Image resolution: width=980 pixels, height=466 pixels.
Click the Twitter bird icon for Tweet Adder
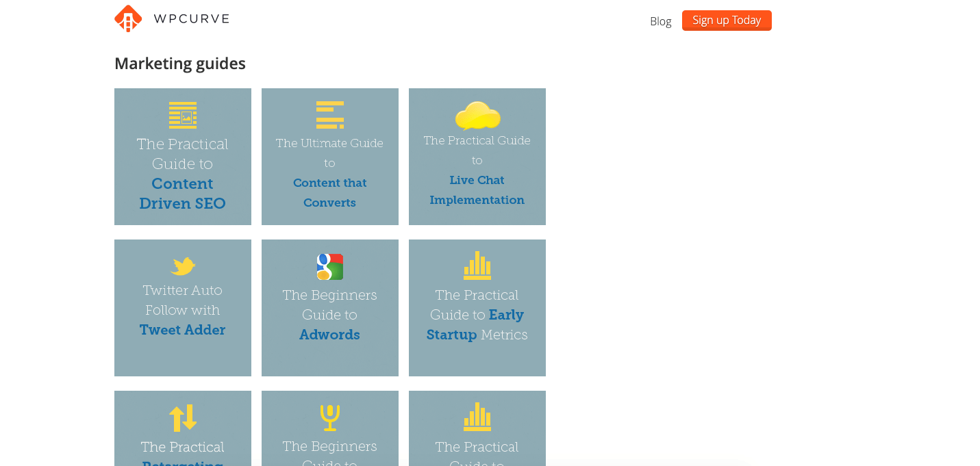coord(182,266)
